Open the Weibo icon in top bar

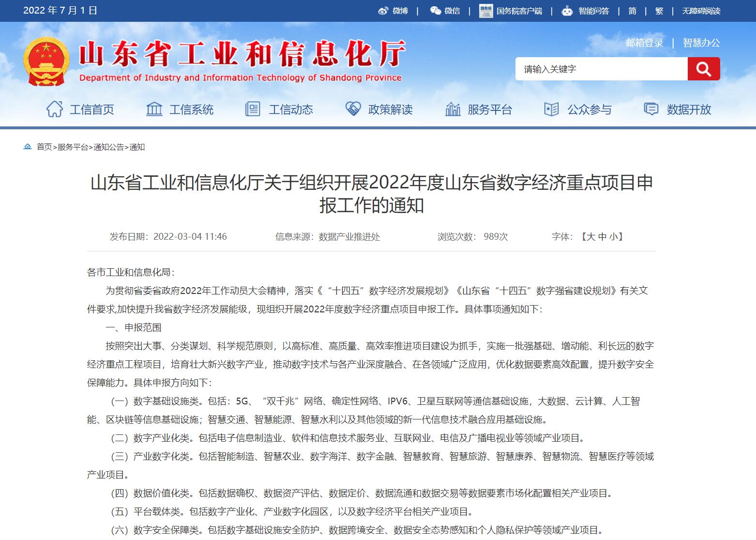click(x=383, y=11)
